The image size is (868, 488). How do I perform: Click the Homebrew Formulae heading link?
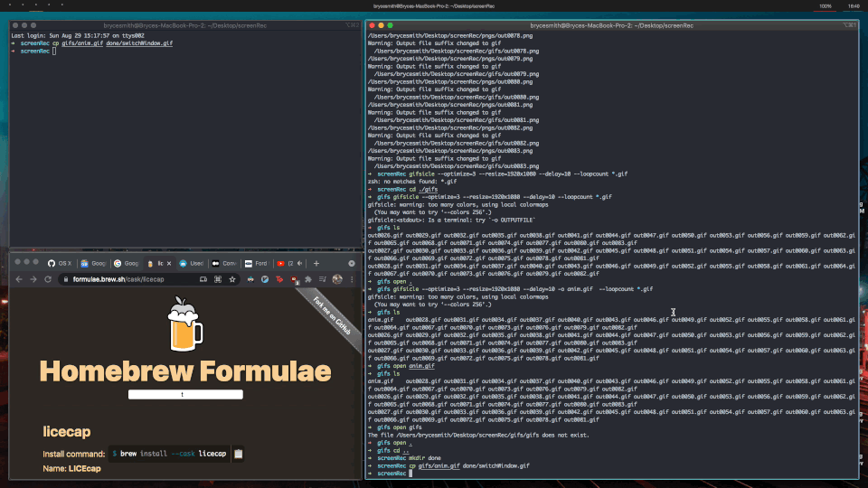(x=185, y=371)
